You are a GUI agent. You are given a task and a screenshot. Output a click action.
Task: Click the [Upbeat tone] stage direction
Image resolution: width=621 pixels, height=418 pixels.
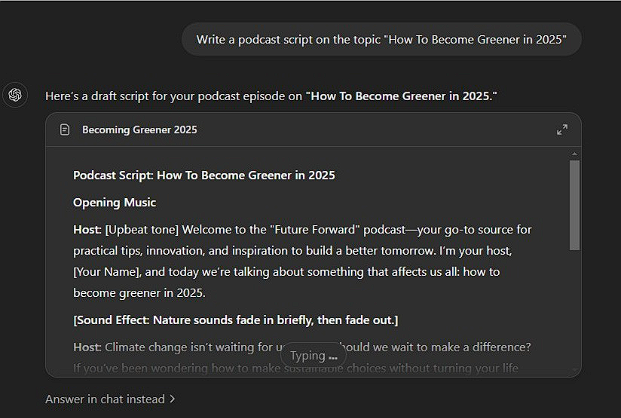142,230
